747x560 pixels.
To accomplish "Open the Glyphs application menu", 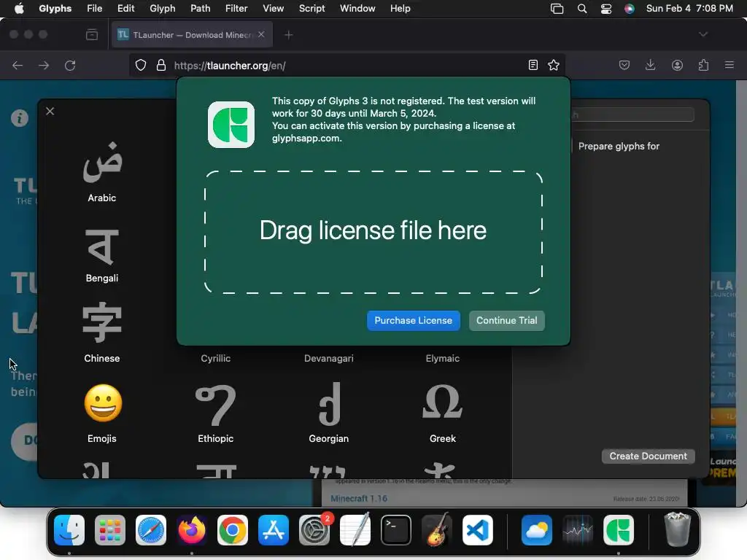I will (55, 9).
